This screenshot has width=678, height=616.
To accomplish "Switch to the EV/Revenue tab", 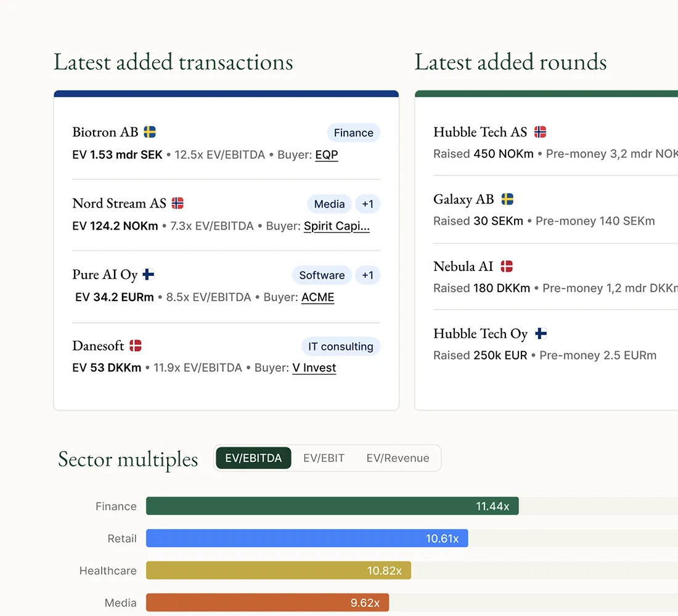I will [x=399, y=458].
